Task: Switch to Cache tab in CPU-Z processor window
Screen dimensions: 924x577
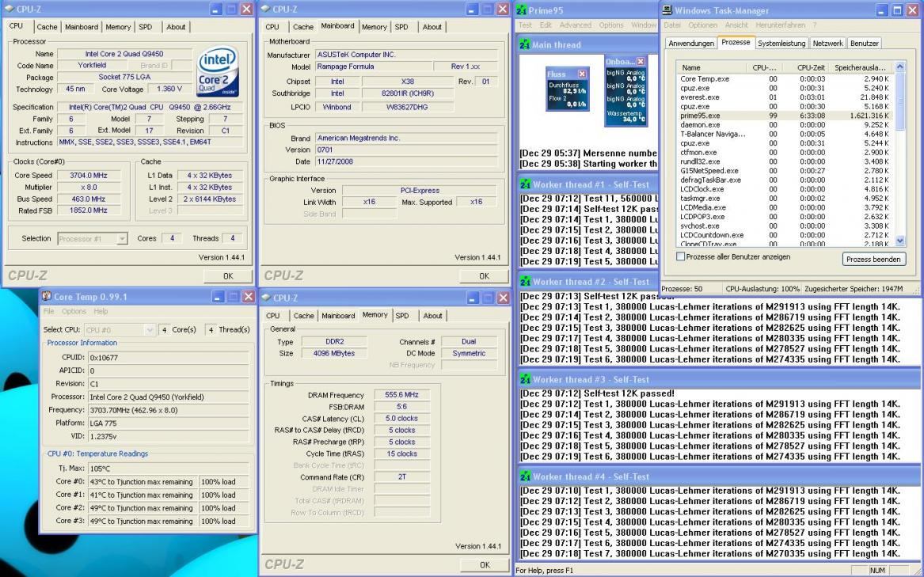Action: [48, 27]
